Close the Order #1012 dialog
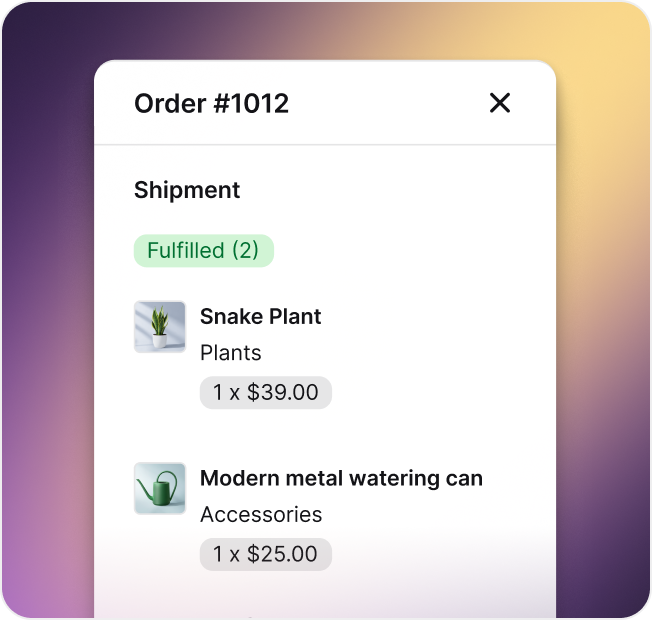Viewport: 652px width, 620px height. coord(500,103)
